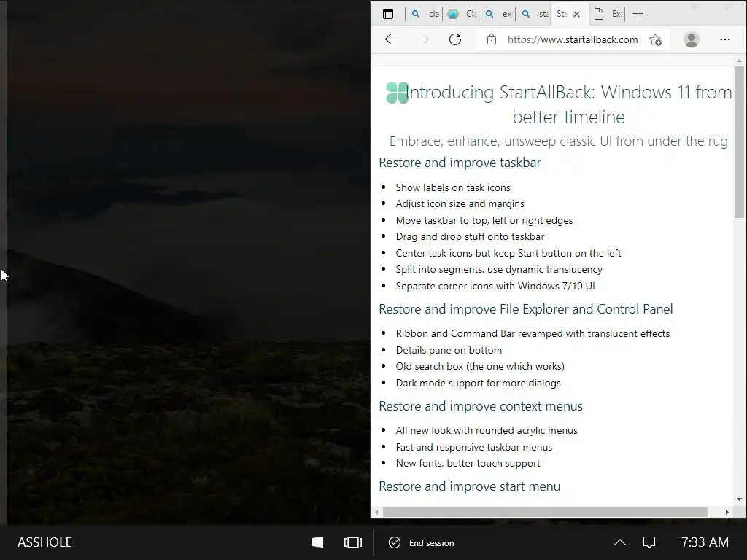Click 'Restore and improve context menus' heading
This screenshot has height=560, width=747.
[x=481, y=406]
